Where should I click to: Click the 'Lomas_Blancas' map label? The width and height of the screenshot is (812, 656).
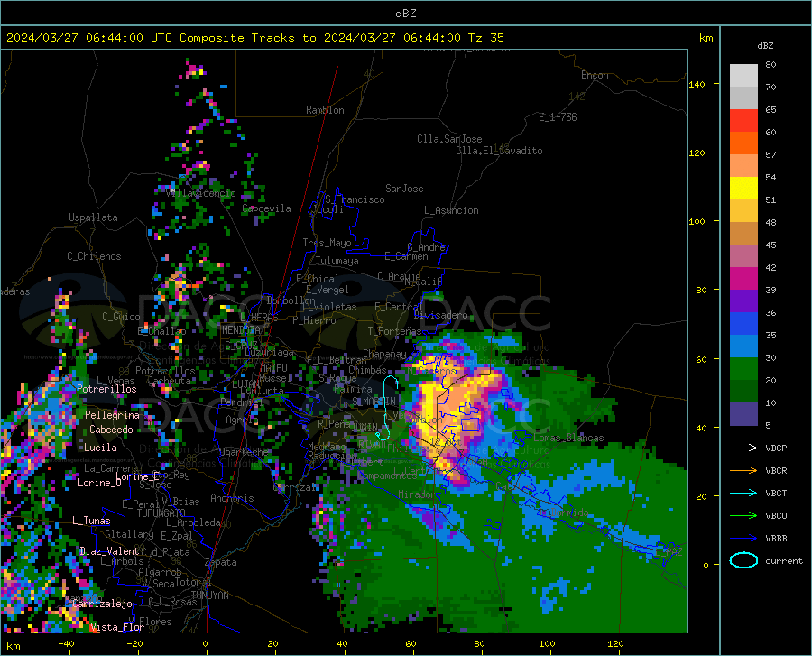568,438
